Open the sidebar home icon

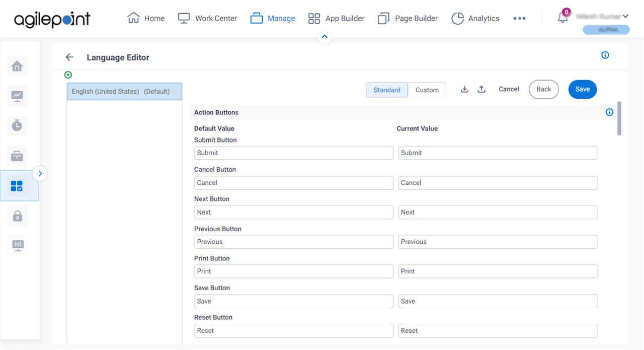[x=17, y=66]
